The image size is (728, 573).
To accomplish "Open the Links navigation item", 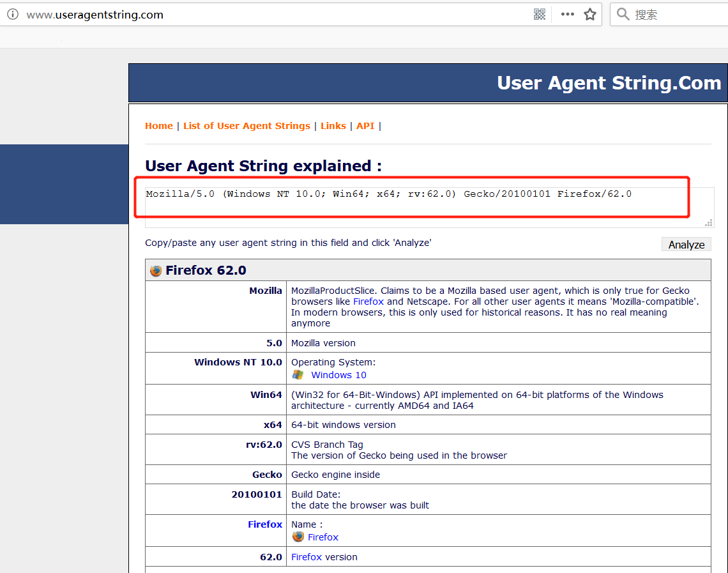I will (x=333, y=126).
